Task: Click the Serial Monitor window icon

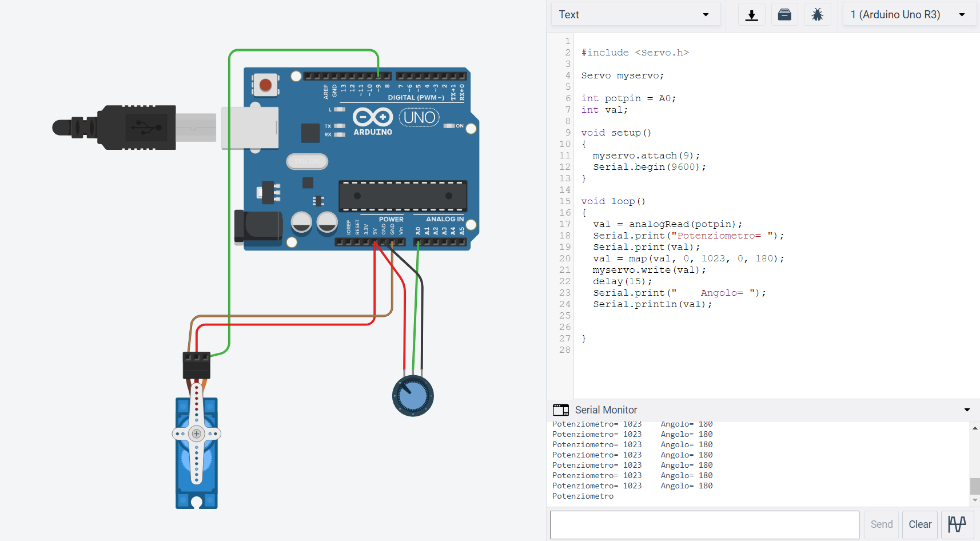Action: [561, 410]
